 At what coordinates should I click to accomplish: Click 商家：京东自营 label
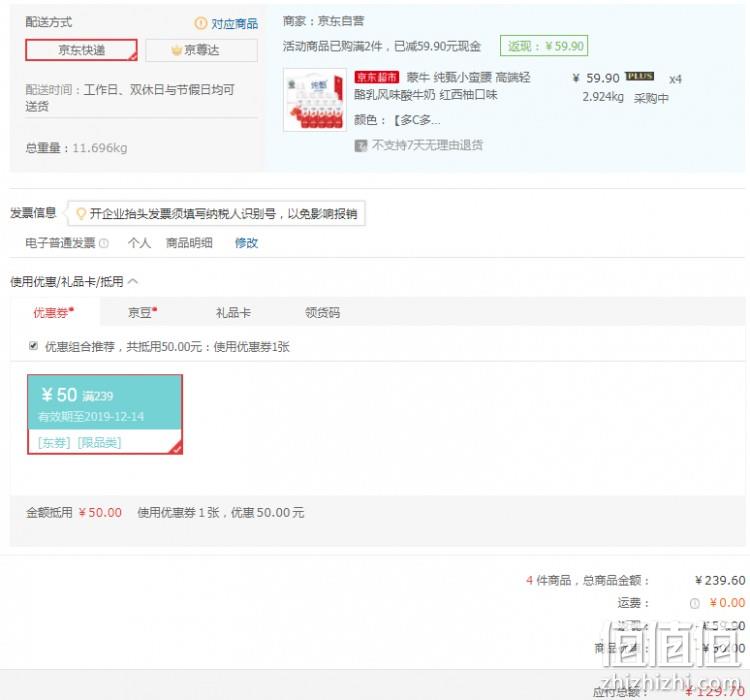(323, 21)
